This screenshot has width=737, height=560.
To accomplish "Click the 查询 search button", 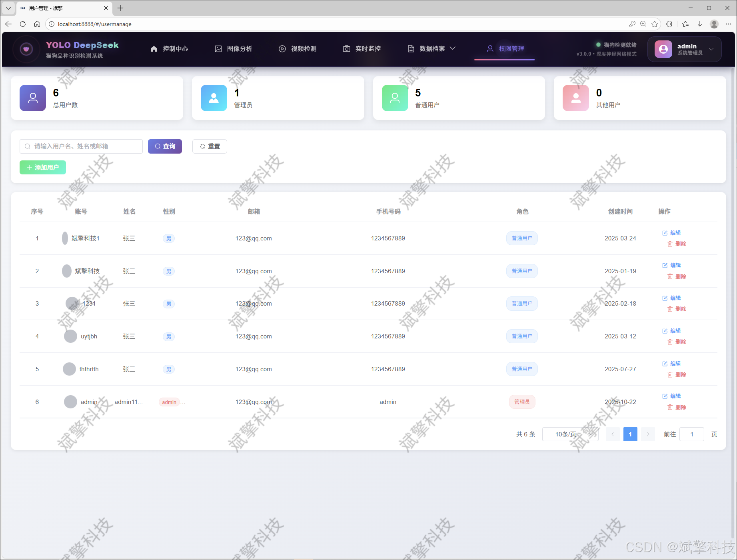I will click(165, 146).
